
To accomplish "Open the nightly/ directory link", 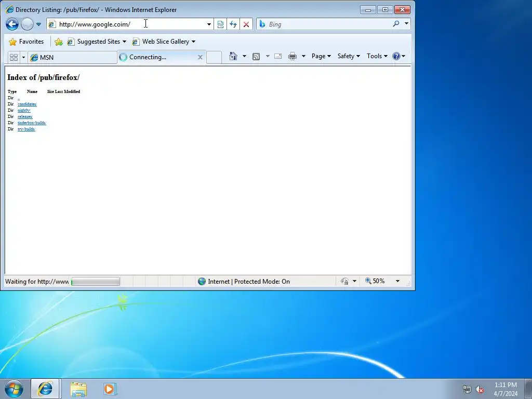I will pyautogui.click(x=24, y=110).
